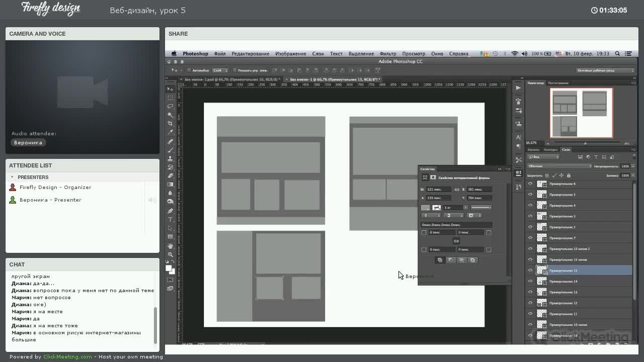
Task: Select the Horizontal Type tool
Action: 171,219
